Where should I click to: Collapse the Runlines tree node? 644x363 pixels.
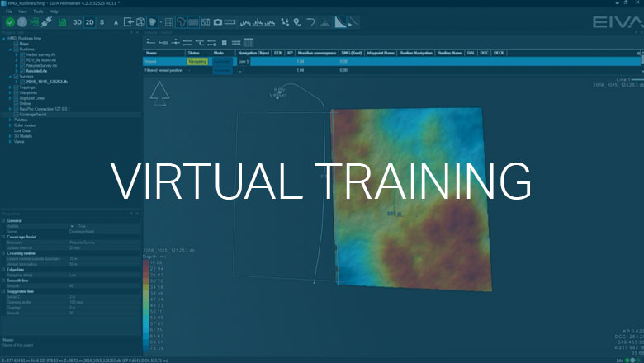[9, 49]
